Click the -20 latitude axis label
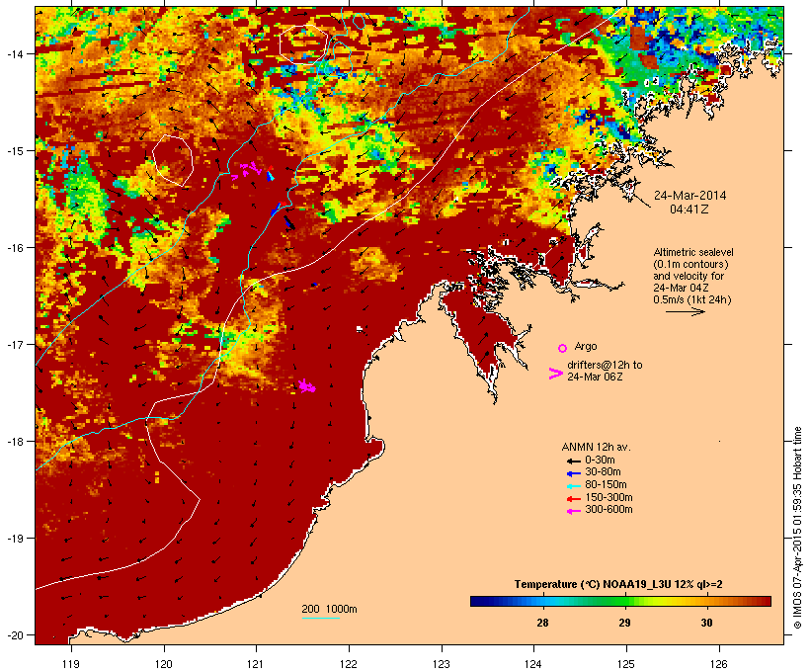The width and height of the screenshot is (810, 672). coord(14,635)
